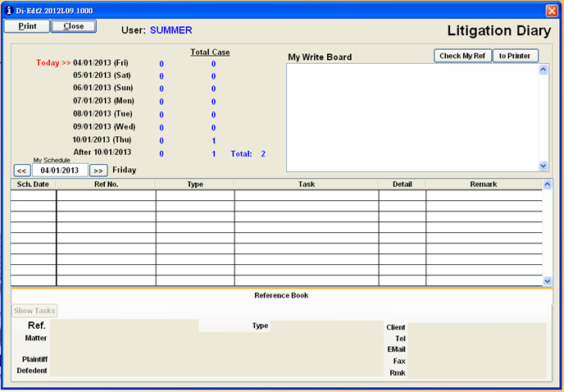This screenshot has width=564, height=392.
Task: Click the Close button beside Print
Action: (74, 26)
